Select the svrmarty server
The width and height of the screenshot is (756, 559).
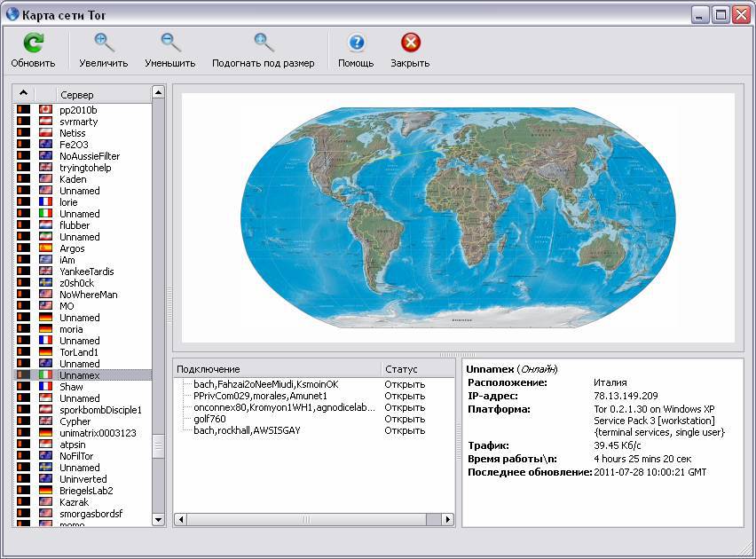[80, 122]
